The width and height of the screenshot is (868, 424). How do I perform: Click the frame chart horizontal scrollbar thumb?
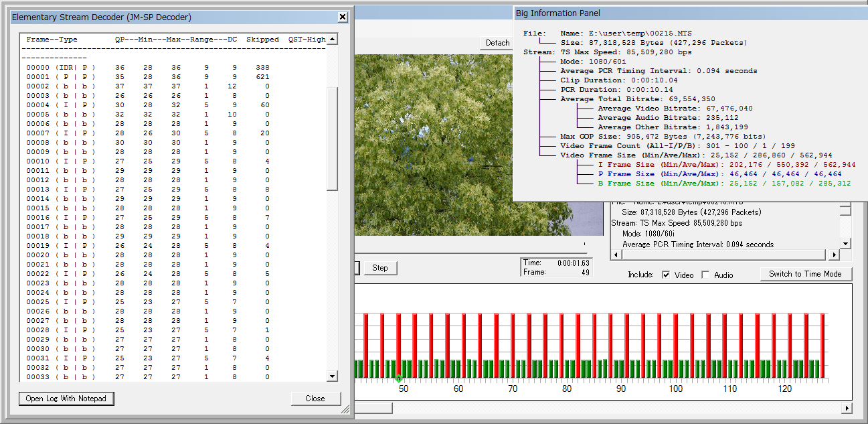point(373,408)
